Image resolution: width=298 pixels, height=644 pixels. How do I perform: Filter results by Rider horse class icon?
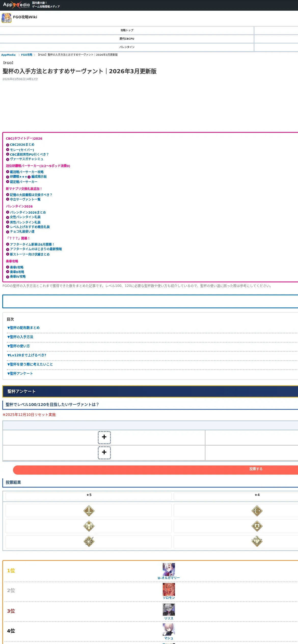pos(89,526)
